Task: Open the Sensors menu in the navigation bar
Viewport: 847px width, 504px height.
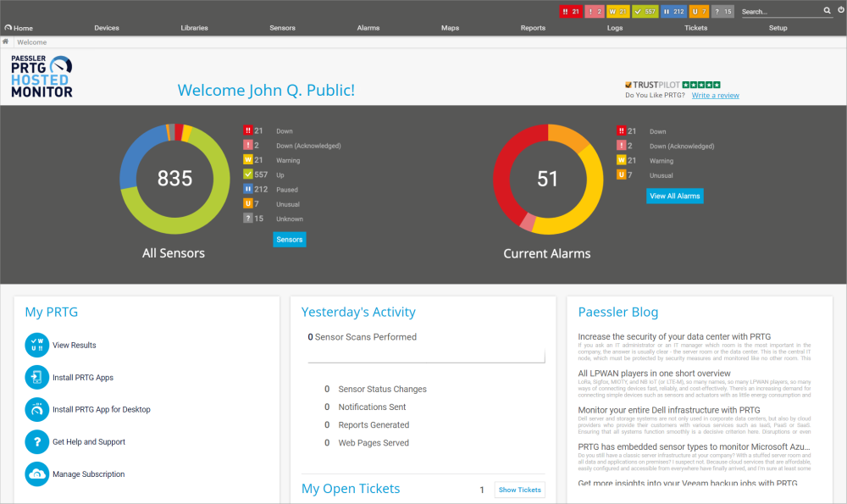Action: [x=282, y=28]
